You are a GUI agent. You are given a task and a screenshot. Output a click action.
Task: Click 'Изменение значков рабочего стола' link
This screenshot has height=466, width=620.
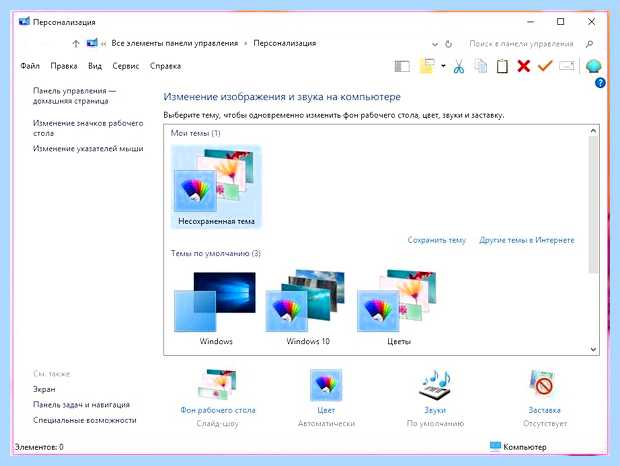click(x=88, y=128)
